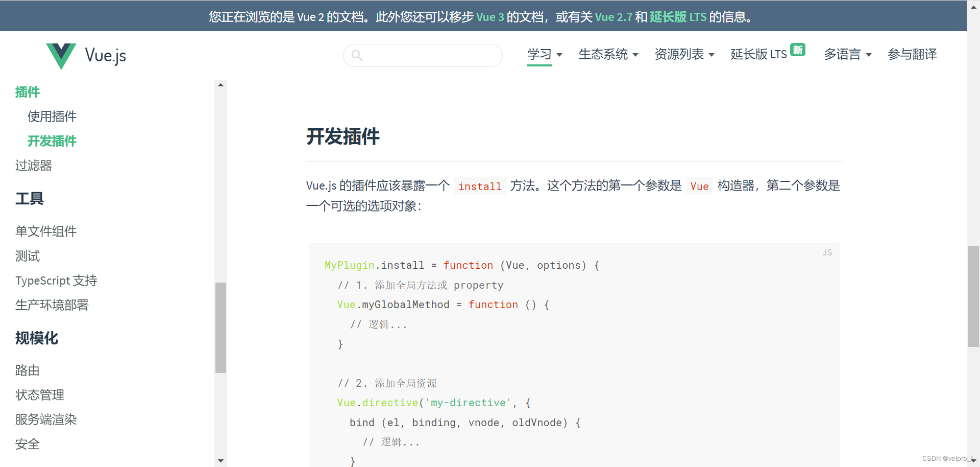The image size is (980, 467).
Task: Click the Vue.directive('my-directive' code line
Action: (434, 403)
